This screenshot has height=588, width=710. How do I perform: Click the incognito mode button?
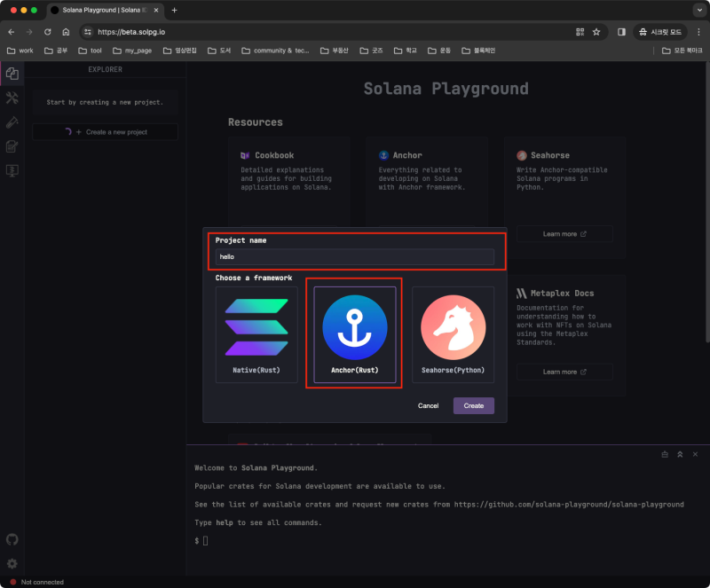pyautogui.click(x=659, y=32)
